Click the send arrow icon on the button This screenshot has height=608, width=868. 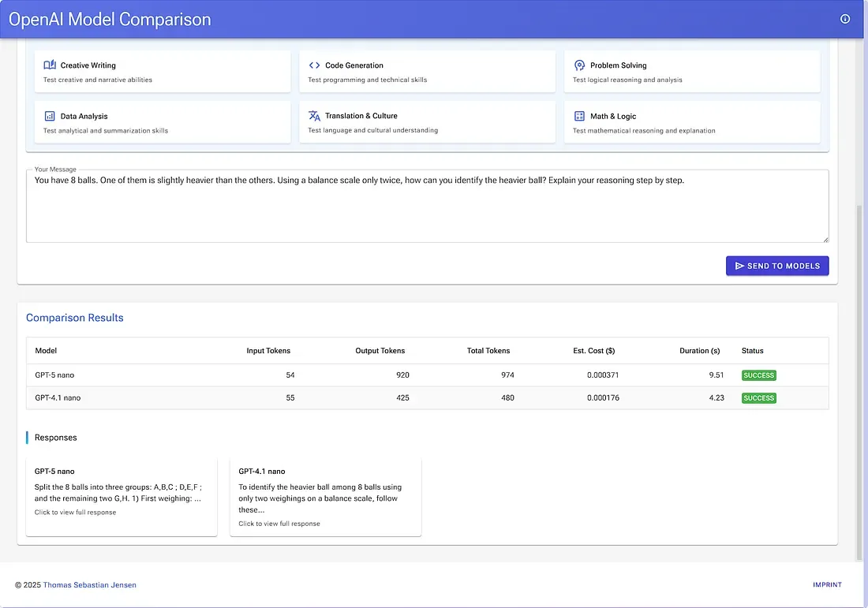click(739, 266)
